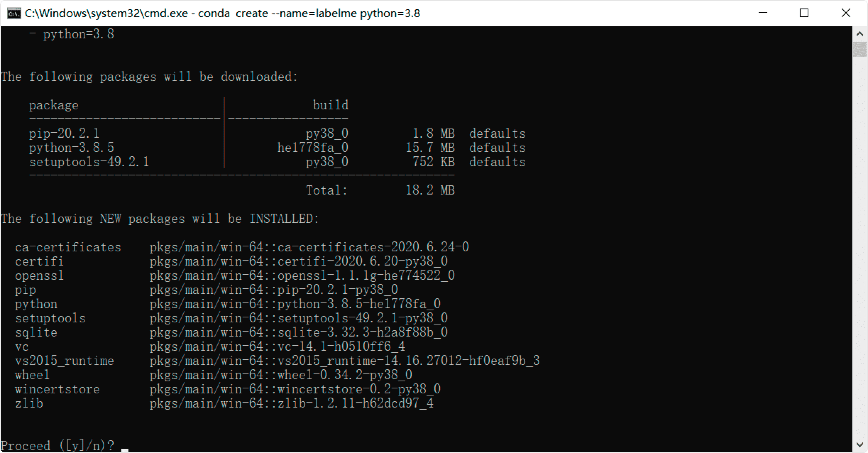Click the python-3.8.5 package row
This screenshot has height=453, width=868.
coord(71,148)
